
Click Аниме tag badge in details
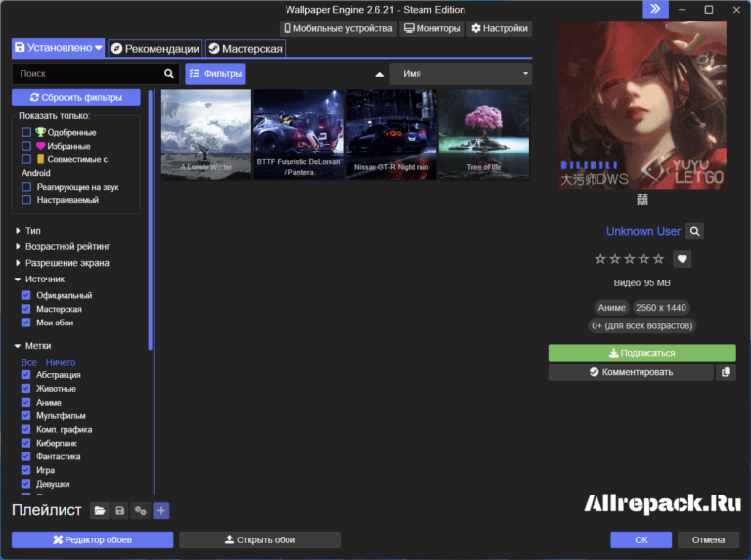pos(611,308)
